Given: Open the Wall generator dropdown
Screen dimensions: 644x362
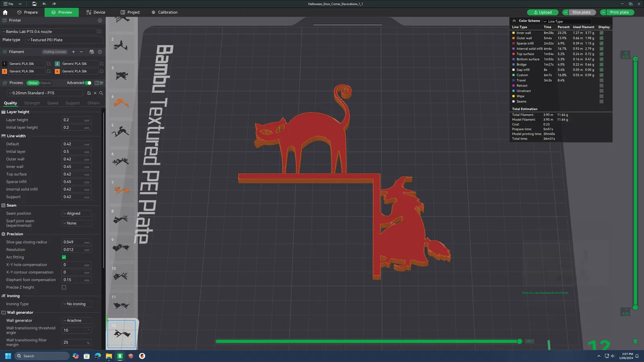Looking at the screenshot, I should click(x=77, y=321).
